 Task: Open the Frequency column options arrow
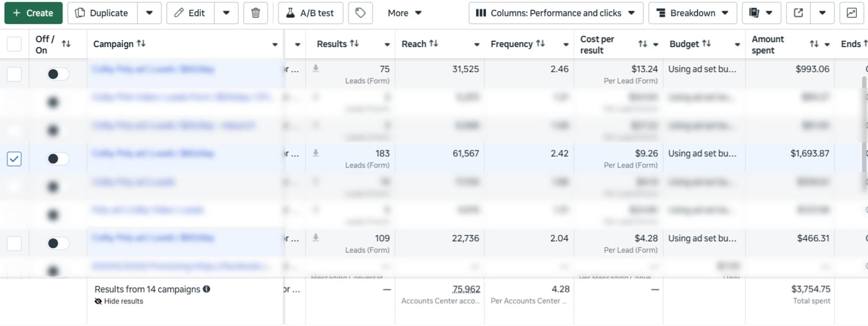click(x=566, y=45)
